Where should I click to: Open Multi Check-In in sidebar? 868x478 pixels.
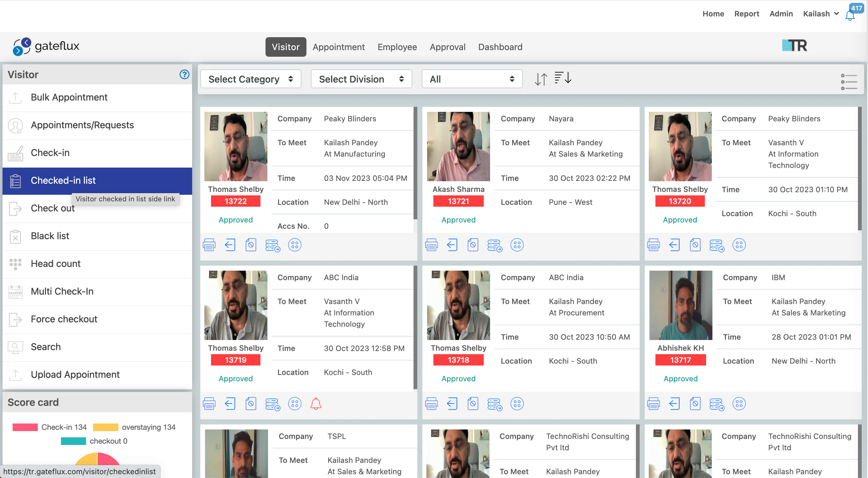click(97, 291)
